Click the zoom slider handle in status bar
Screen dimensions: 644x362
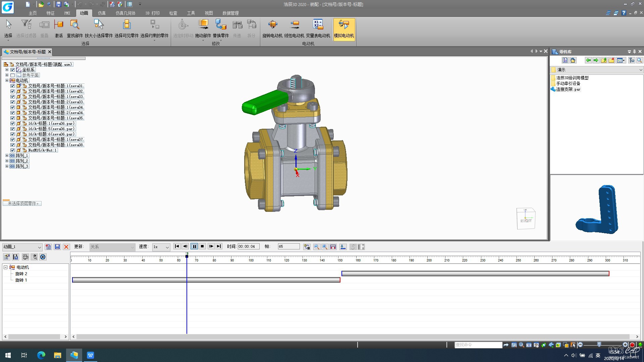pyautogui.click(x=599, y=345)
